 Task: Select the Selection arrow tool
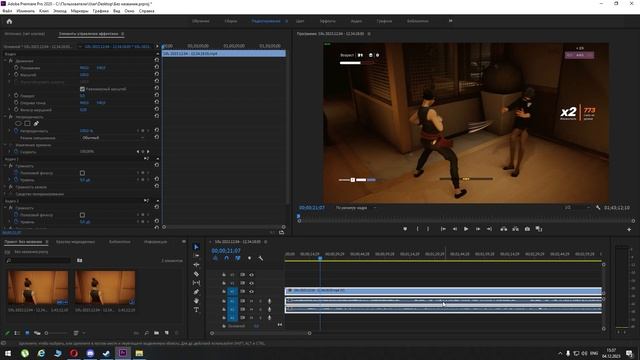tap(196, 247)
